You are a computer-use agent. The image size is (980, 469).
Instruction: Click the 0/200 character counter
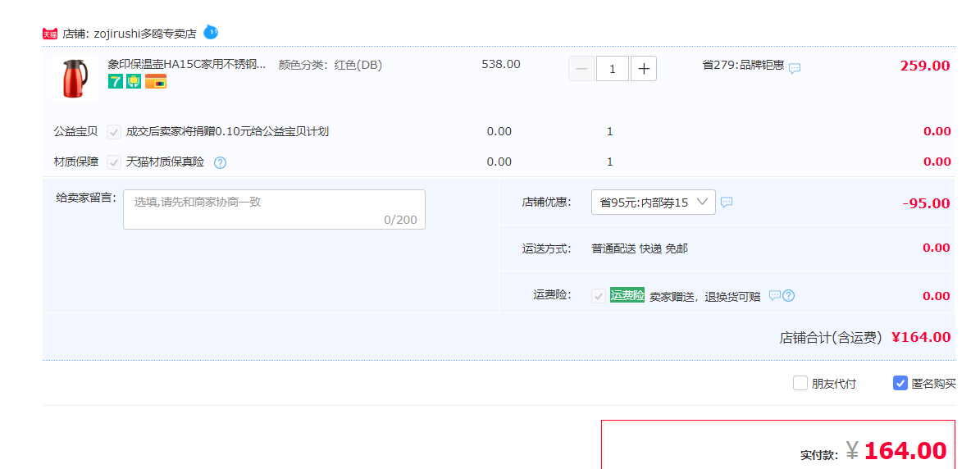coord(400,220)
